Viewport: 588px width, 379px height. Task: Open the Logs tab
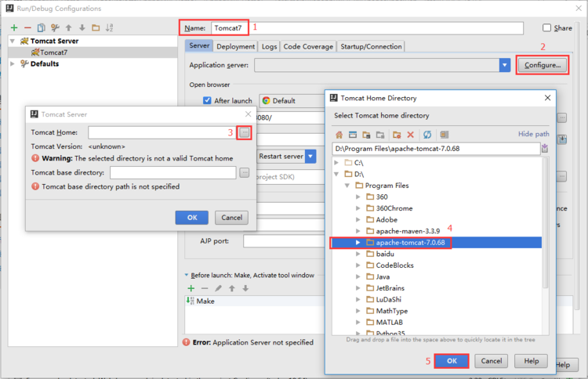[269, 46]
